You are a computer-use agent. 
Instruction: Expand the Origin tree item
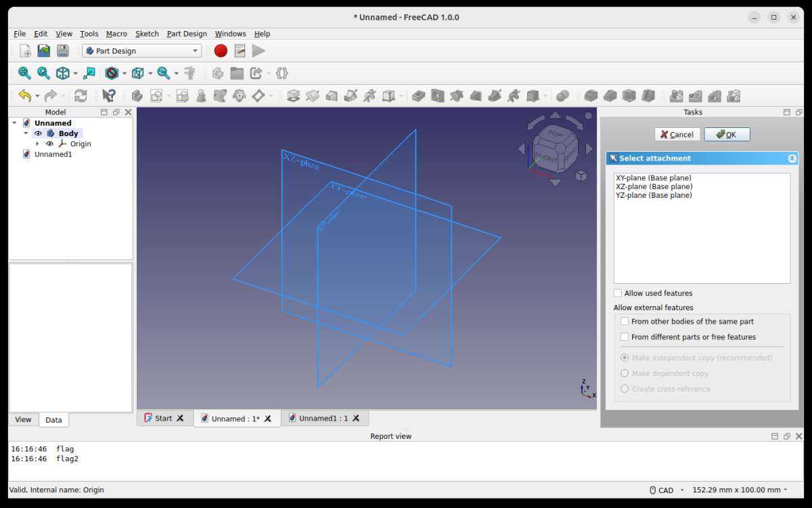(37, 144)
